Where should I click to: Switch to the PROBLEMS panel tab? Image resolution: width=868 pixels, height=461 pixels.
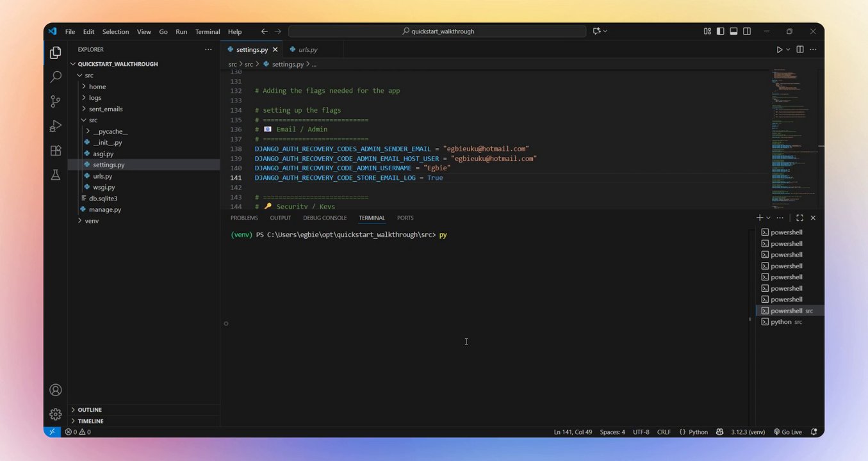(244, 218)
